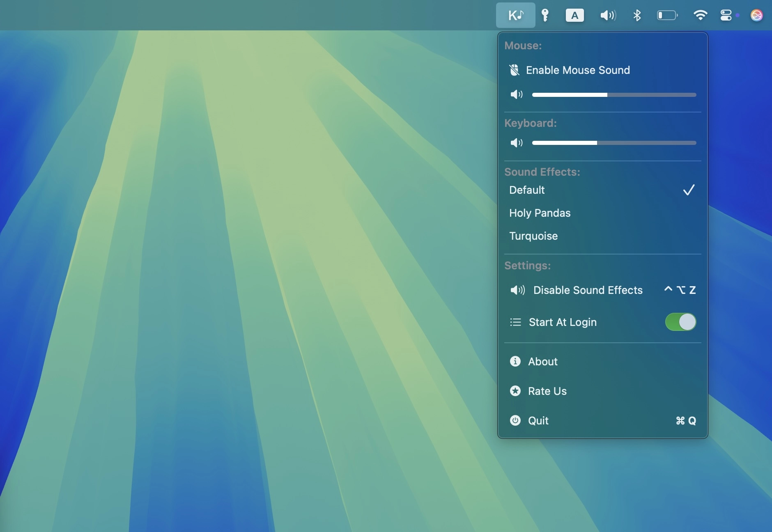Click the power icon beside Quit
The image size is (772, 532).
515,421
